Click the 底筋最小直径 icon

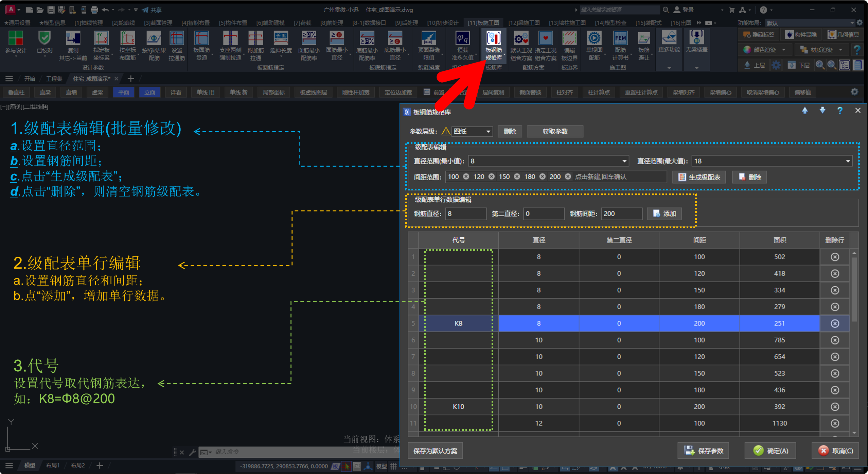point(395,46)
